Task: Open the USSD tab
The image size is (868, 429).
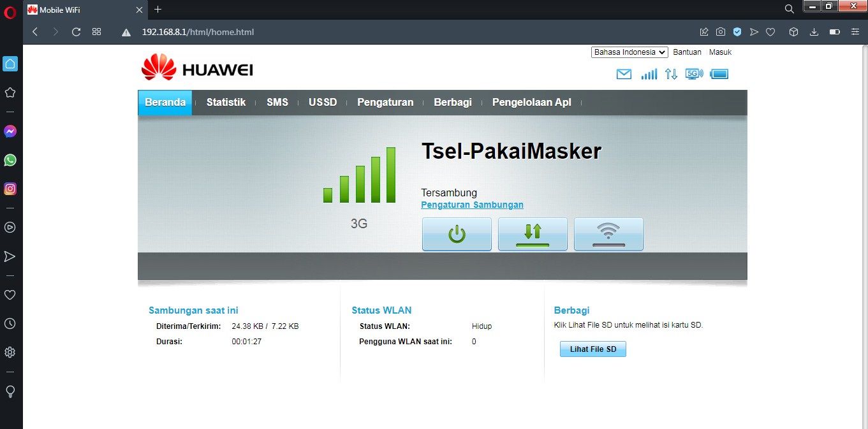Action: click(323, 103)
